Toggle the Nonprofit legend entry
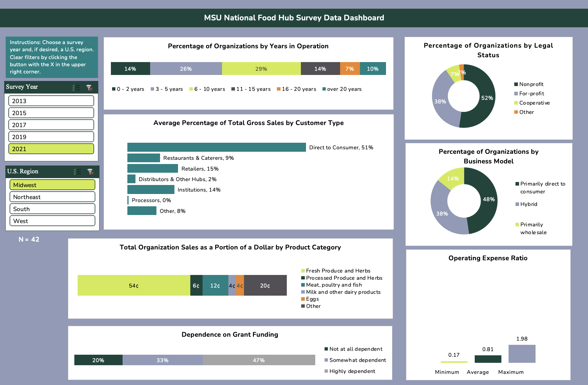Image resolution: width=588 pixels, height=385 pixels. (x=532, y=84)
